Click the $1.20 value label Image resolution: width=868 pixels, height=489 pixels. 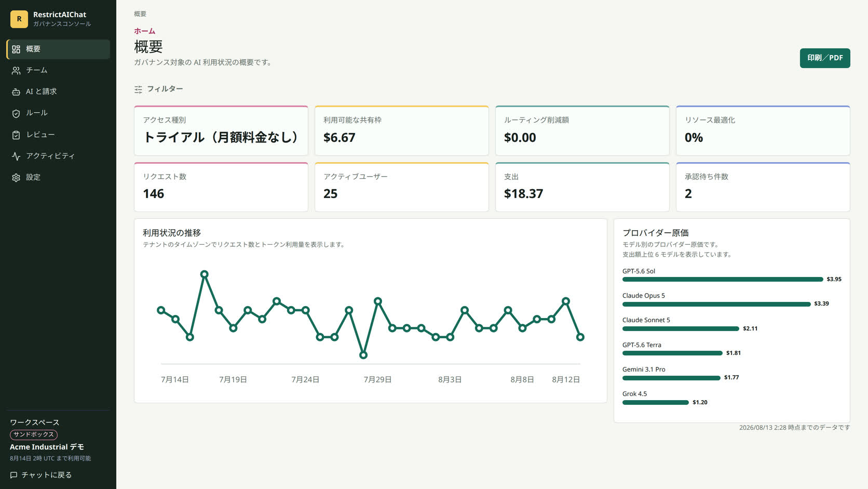pyautogui.click(x=700, y=402)
